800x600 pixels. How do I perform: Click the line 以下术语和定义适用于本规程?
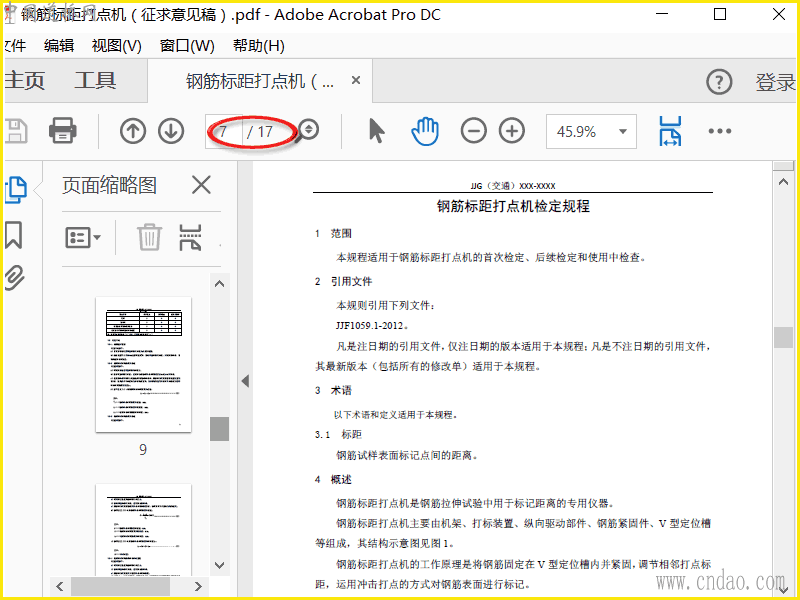click(396, 415)
